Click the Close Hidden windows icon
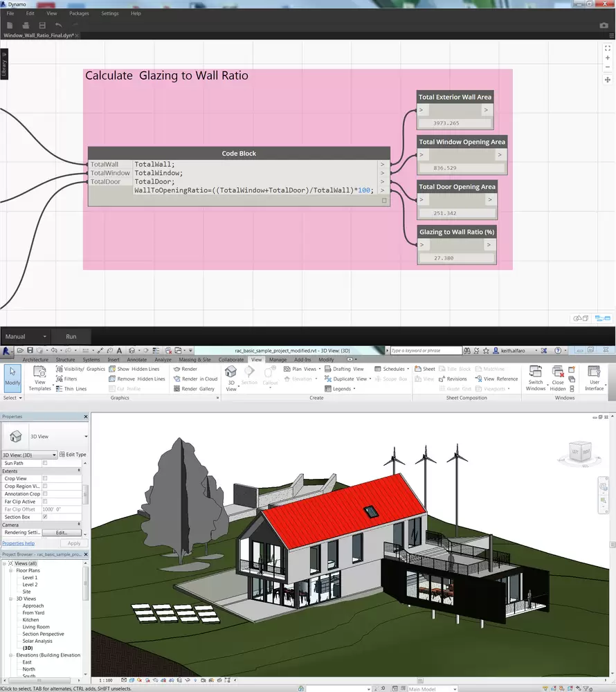Viewport: 616px width, 692px height. (558, 374)
